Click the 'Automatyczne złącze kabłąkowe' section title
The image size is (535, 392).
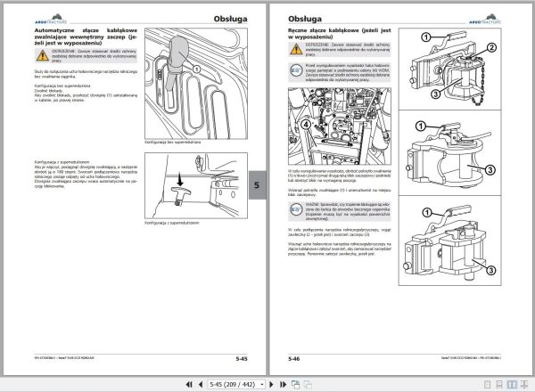coord(86,37)
